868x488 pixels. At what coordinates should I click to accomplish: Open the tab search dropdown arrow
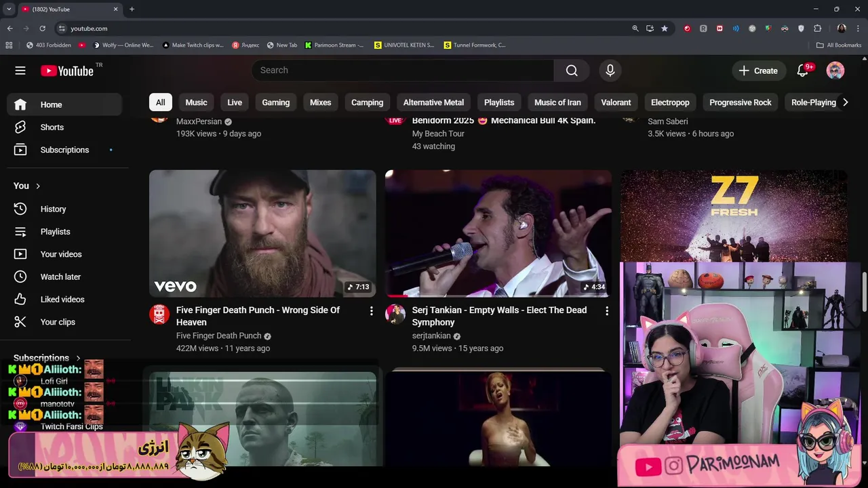(x=9, y=9)
